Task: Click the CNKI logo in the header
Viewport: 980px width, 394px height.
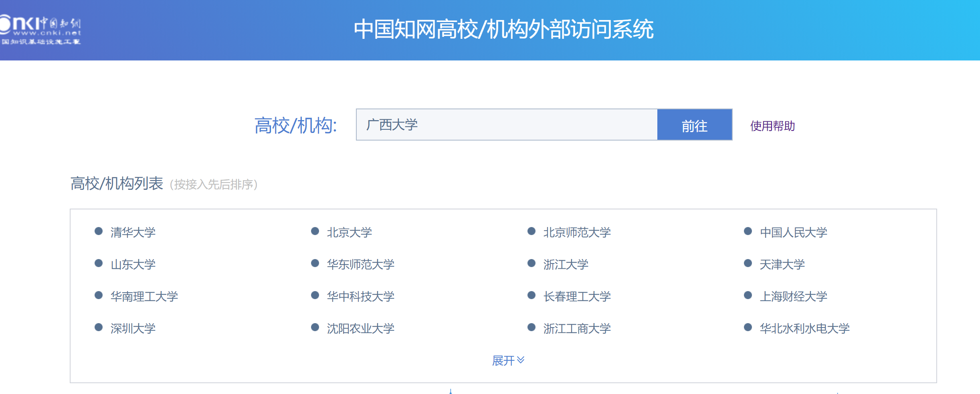Action: point(40,30)
